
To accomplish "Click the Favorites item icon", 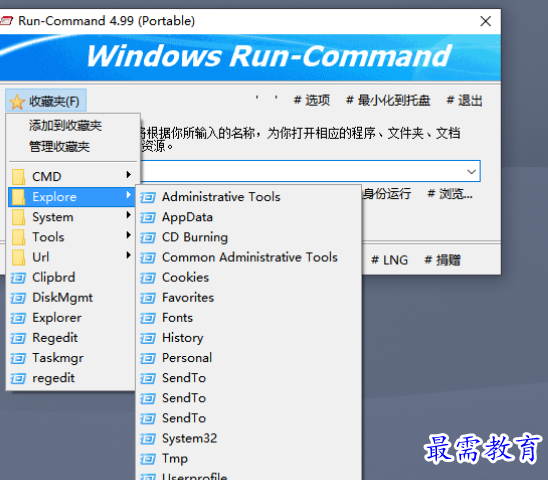I will (148, 298).
